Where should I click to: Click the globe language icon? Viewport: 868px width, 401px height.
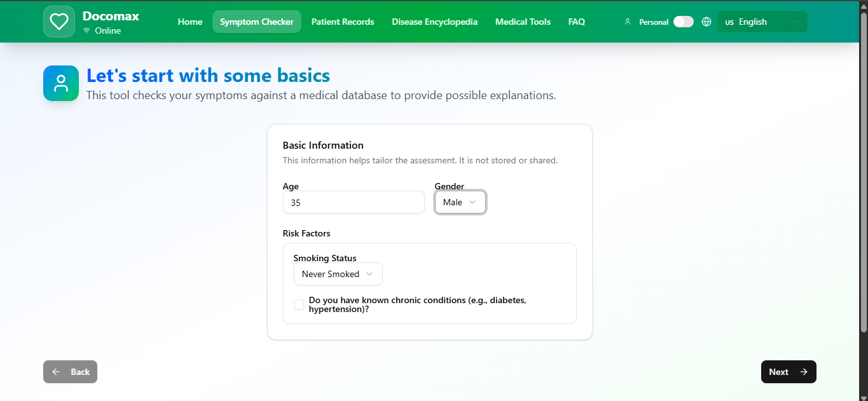(706, 22)
